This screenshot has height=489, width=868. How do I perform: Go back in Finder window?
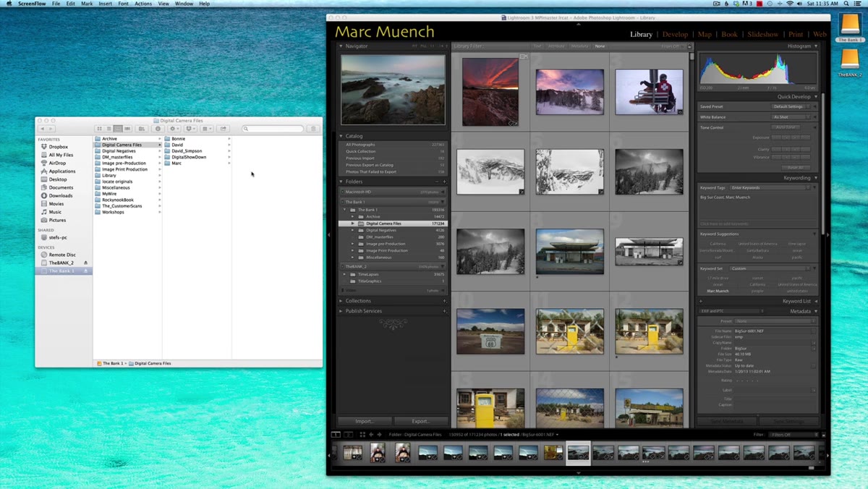pyautogui.click(x=42, y=129)
